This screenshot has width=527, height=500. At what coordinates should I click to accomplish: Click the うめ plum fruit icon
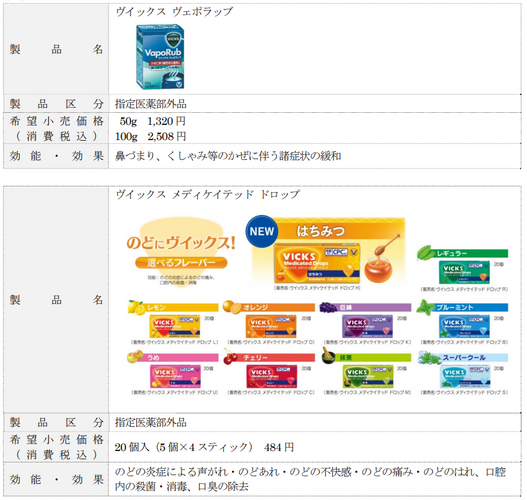[x=135, y=357]
